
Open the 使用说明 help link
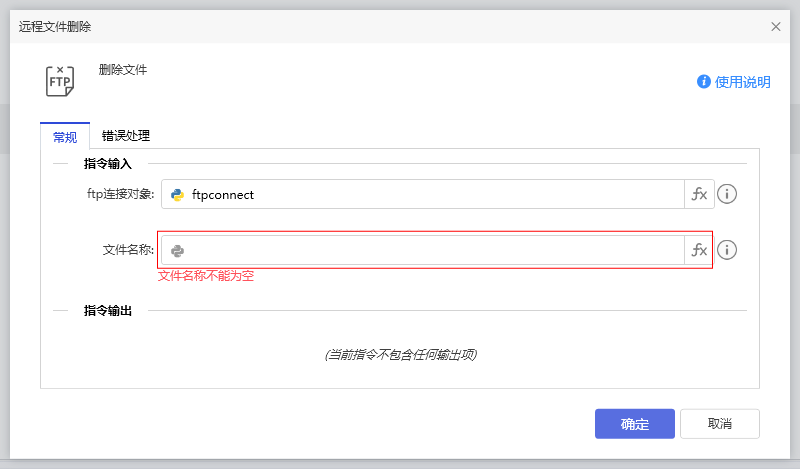coord(734,82)
